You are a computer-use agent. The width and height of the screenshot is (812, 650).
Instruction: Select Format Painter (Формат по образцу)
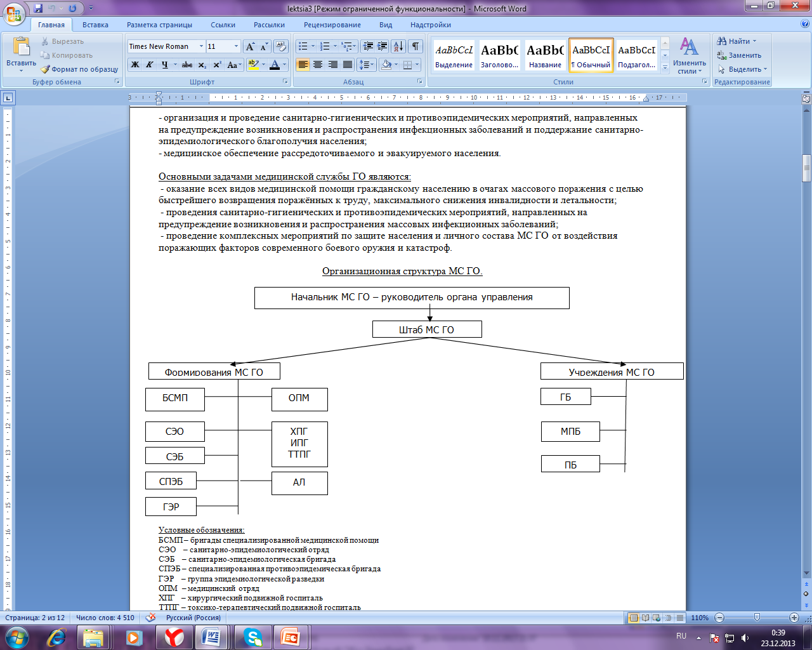(x=80, y=69)
